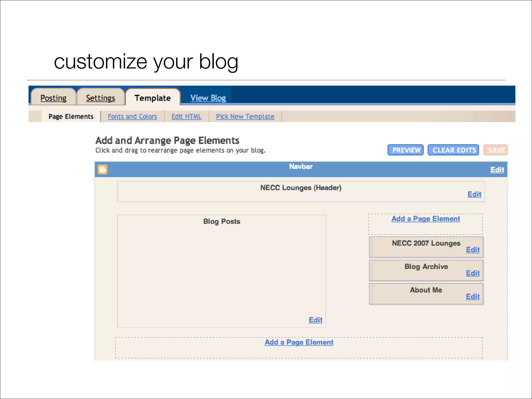This screenshot has width=532, height=399.
Task: Edit the NECC Lounges (Header) element
Action: [x=474, y=194]
